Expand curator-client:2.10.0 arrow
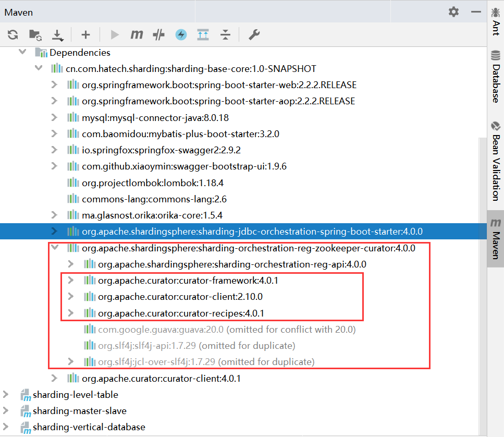Screen dimensions: 504x437 (71, 296)
